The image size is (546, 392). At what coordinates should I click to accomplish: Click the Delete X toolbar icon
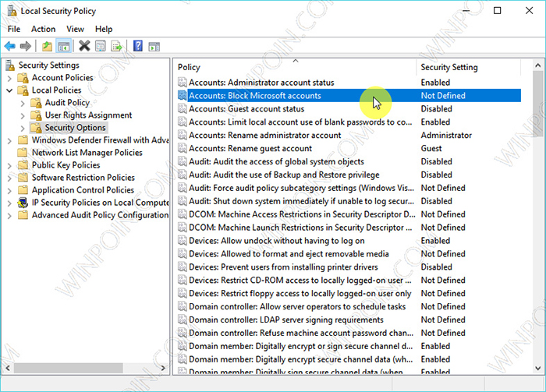84,46
